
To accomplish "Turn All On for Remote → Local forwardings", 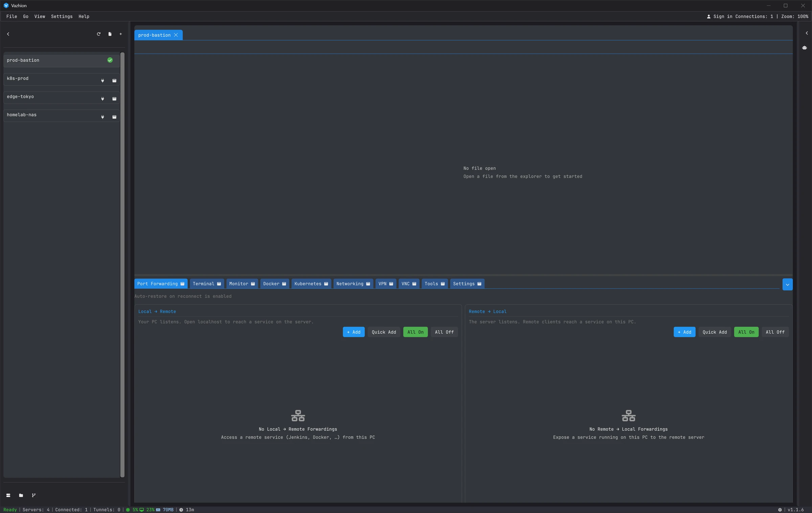I will [746, 332].
